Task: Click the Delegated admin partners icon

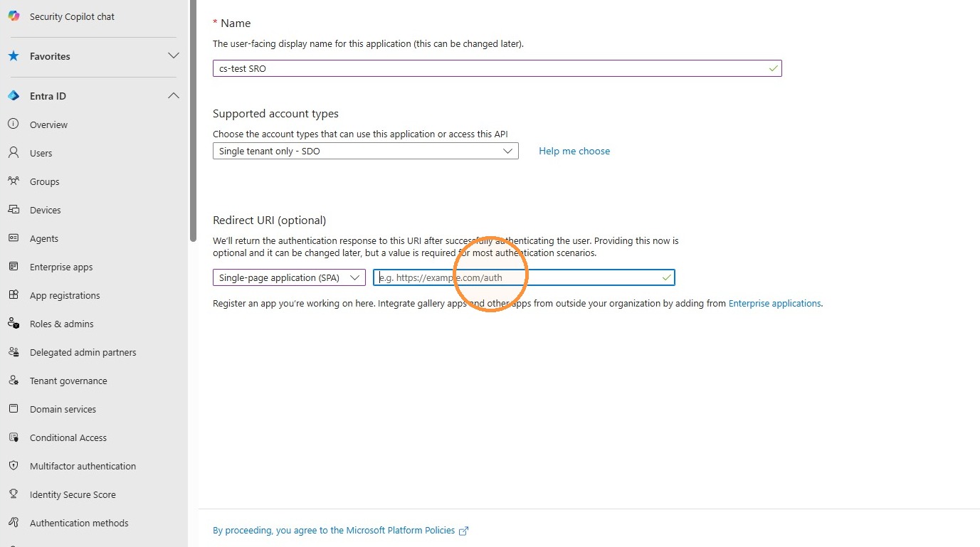Action: (x=14, y=352)
